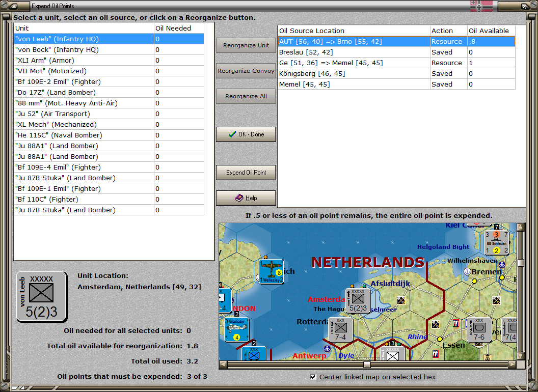Click the Action column header
Viewport: 538px width, 392px height.
coord(449,31)
